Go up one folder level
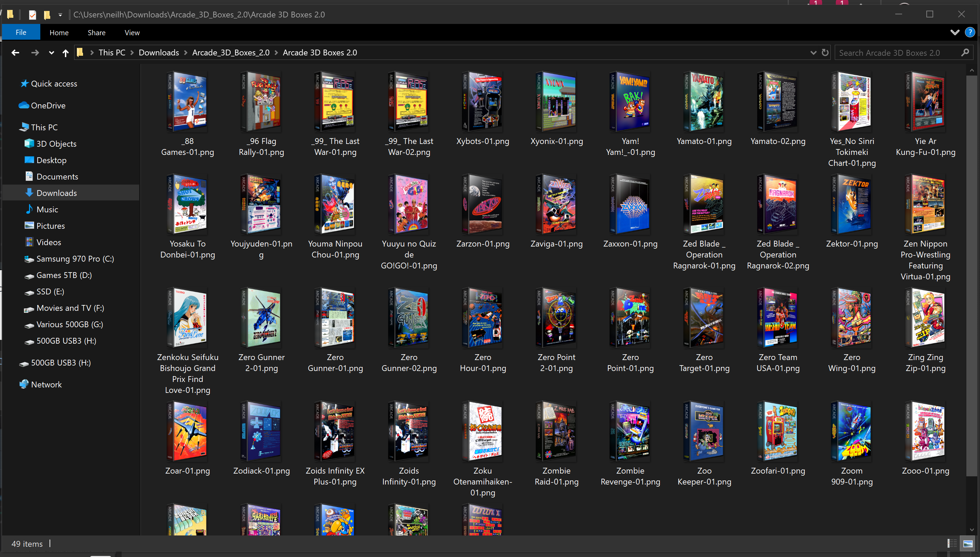This screenshot has height=557, width=980. tap(65, 53)
